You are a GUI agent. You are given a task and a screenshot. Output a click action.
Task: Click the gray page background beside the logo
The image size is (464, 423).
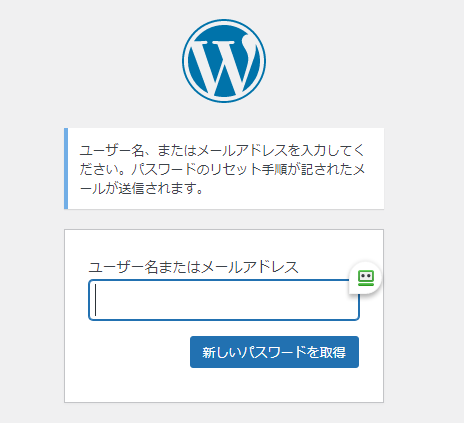pos(333,61)
